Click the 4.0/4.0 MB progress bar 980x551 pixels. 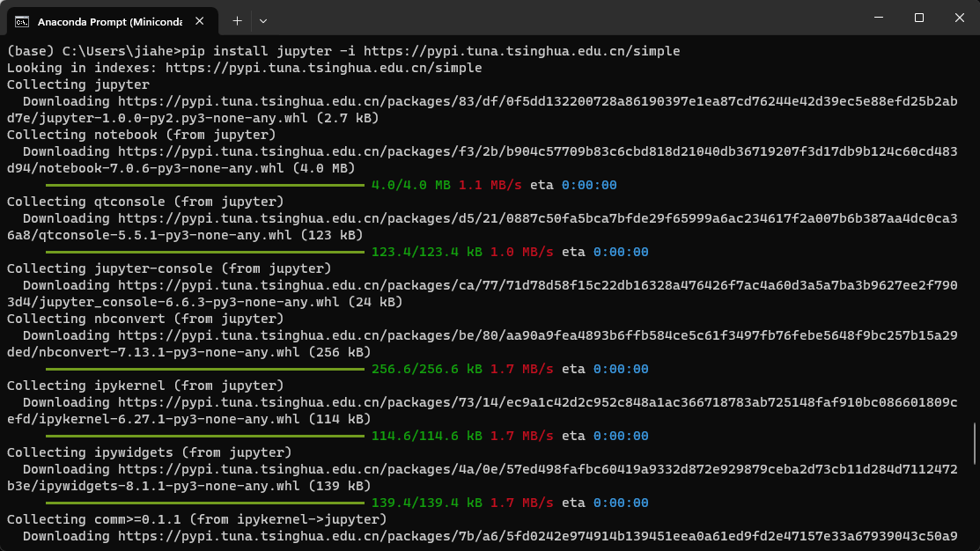click(x=205, y=186)
